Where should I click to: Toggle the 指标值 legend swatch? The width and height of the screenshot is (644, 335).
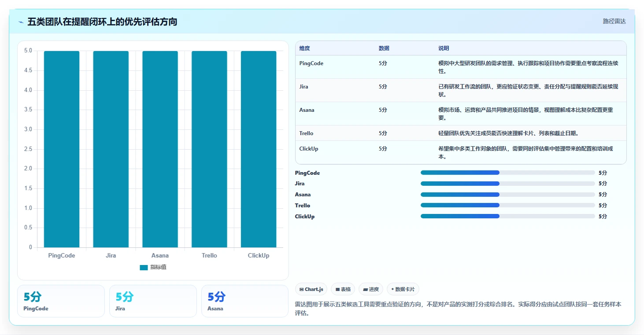coord(144,267)
